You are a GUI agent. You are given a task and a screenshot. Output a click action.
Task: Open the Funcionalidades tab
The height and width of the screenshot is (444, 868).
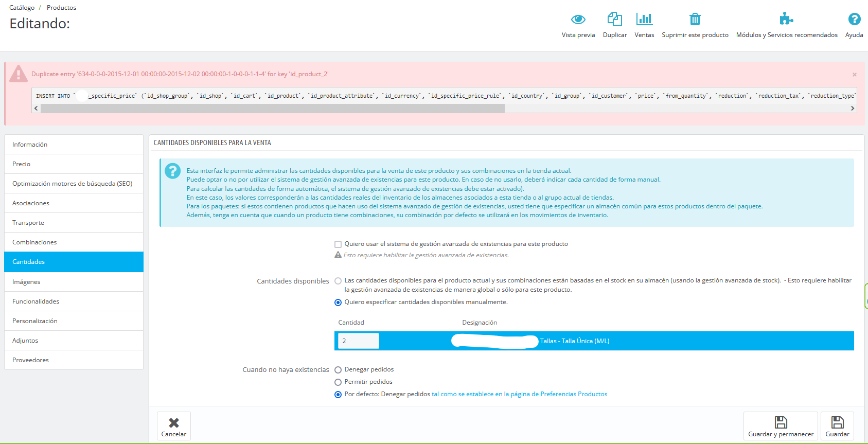(x=74, y=301)
